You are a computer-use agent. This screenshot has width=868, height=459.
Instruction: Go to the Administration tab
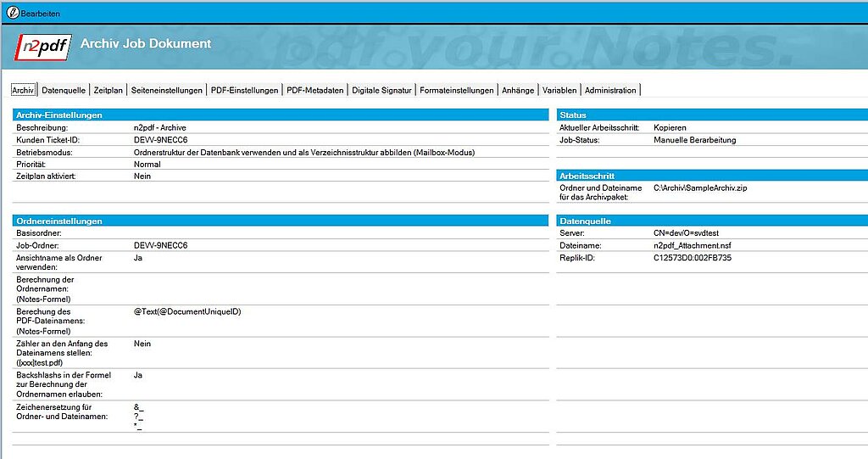point(610,90)
